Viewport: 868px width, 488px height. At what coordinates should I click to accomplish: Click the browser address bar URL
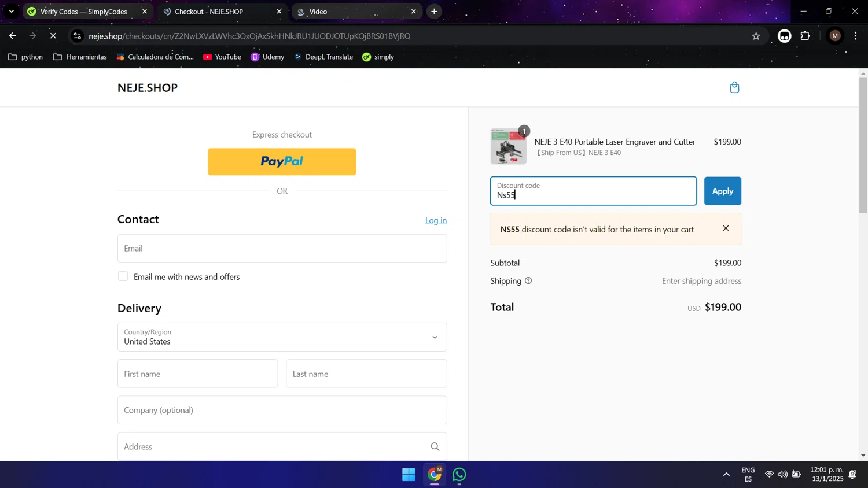tap(249, 36)
